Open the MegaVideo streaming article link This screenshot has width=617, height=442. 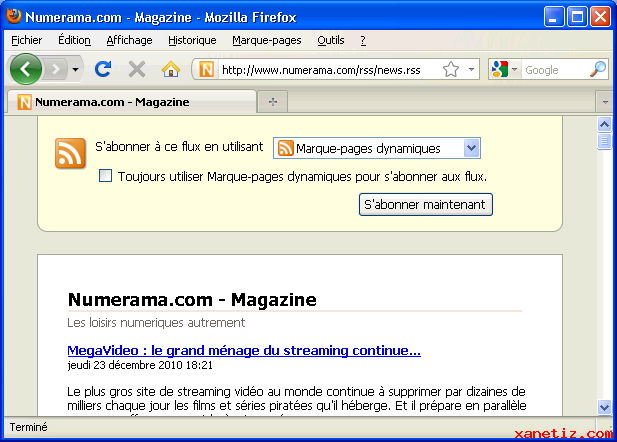[x=244, y=350]
